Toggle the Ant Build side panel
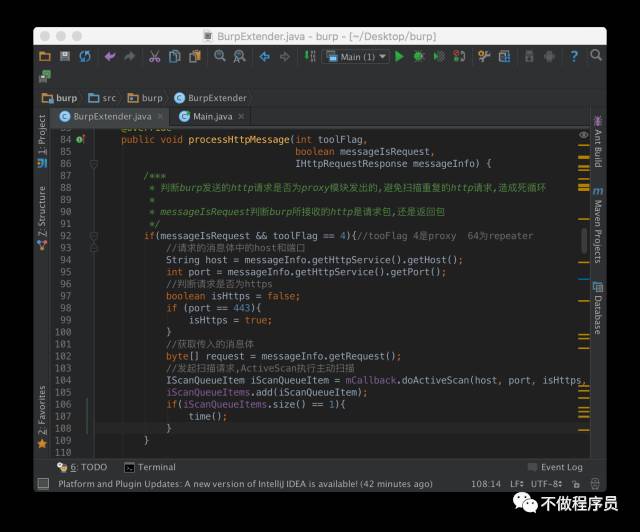The height and width of the screenshot is (532, 640). 598,141
